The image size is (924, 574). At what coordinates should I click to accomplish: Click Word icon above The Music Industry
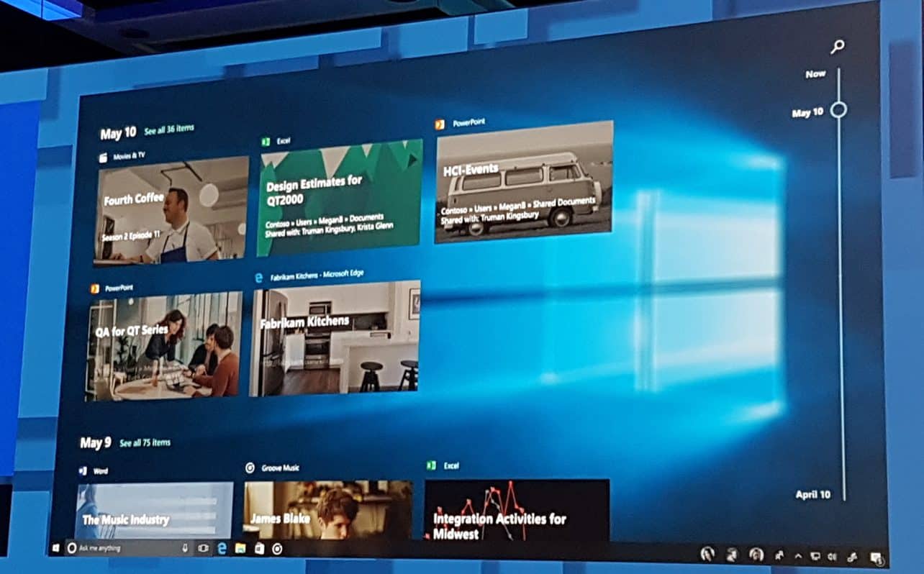click(x=83, y=471)
